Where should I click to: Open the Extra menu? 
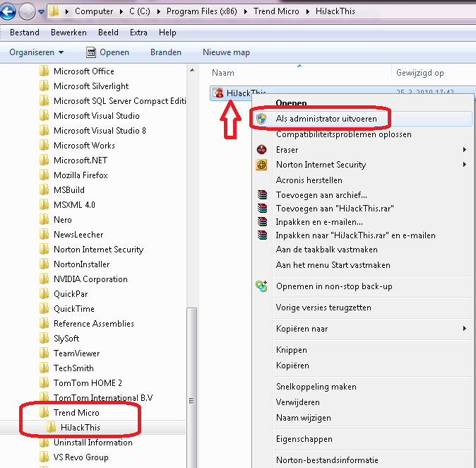tap(138, 33)
